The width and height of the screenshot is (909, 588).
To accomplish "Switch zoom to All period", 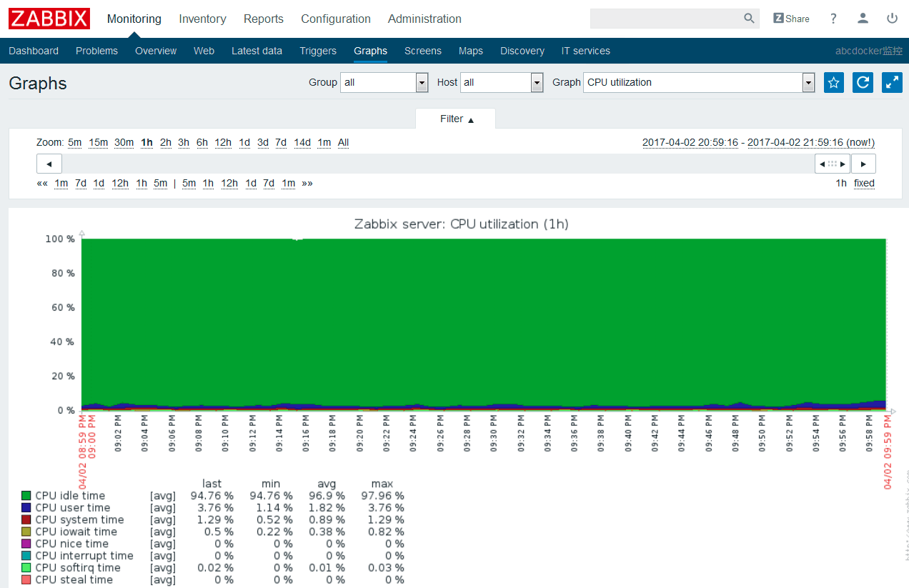I will click(x=343, y=142).
